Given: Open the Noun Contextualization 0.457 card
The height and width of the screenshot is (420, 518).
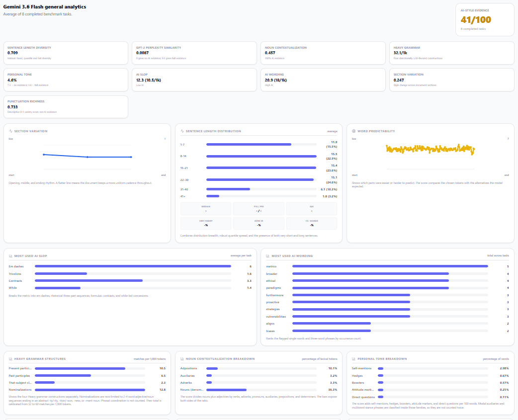Looking at the screenshot, I should (x=323, y=53).
